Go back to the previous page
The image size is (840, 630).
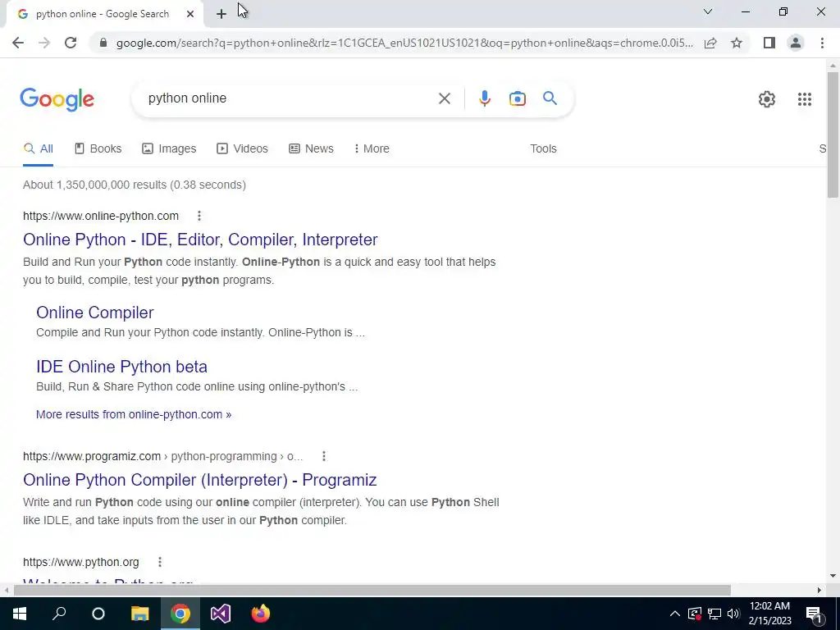18,43
